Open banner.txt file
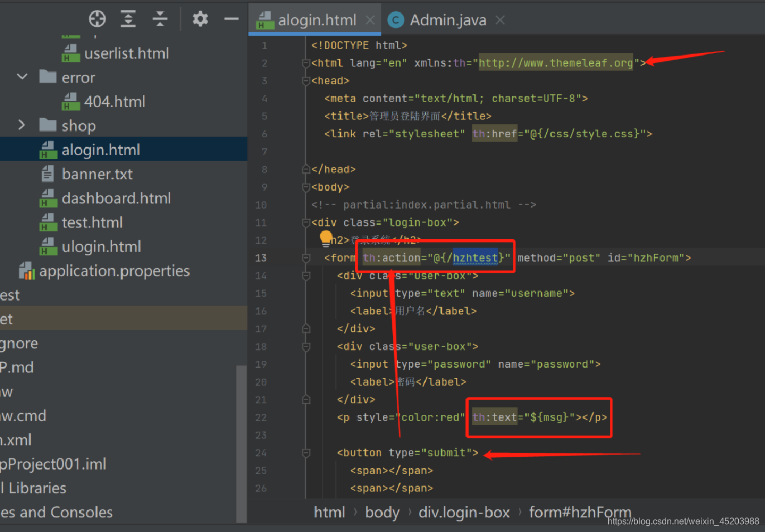This screenshot has width=765, height=532. (97, 174)
